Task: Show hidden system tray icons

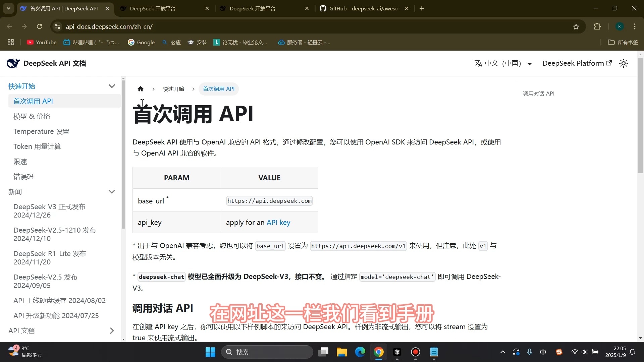Action: point(502,352)
